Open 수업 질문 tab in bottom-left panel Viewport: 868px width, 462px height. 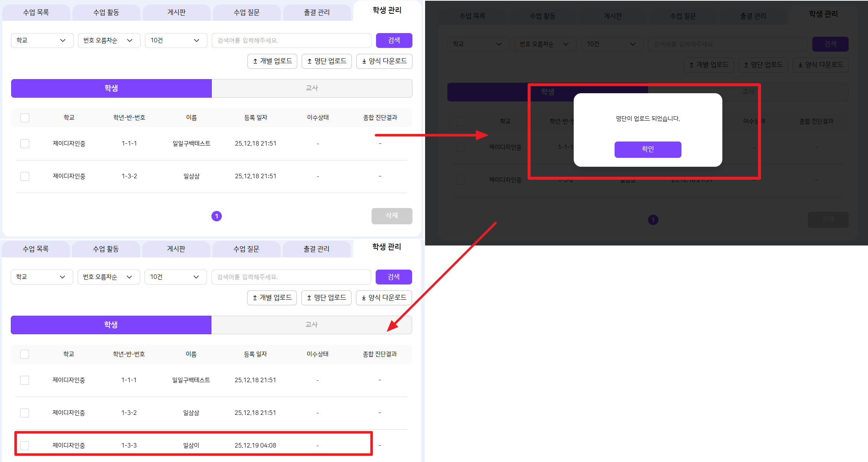tap(246, 249)
